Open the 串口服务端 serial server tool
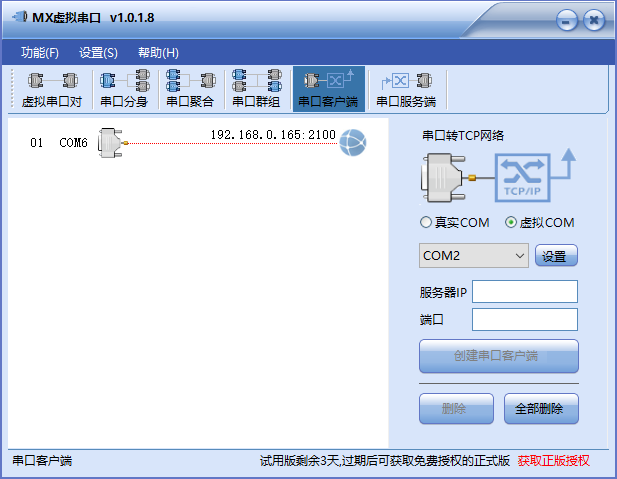 (x=406, y=89)
